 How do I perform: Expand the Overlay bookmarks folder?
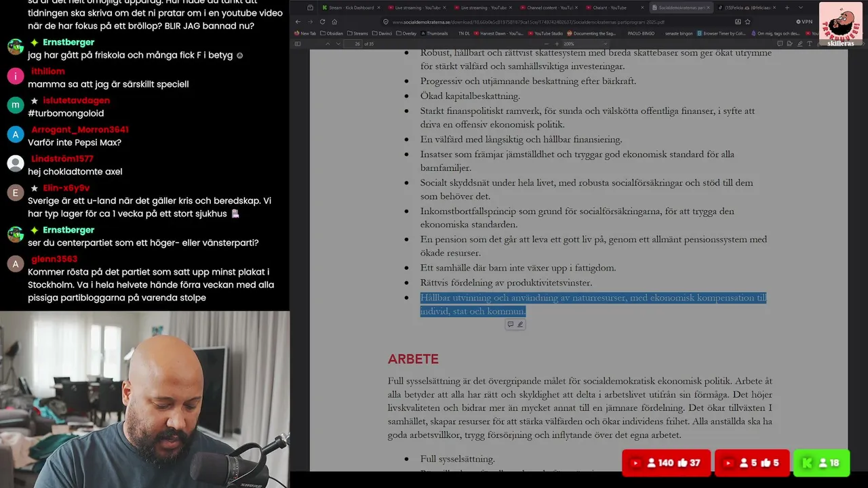pyautogui.click(x=406, y=33)
